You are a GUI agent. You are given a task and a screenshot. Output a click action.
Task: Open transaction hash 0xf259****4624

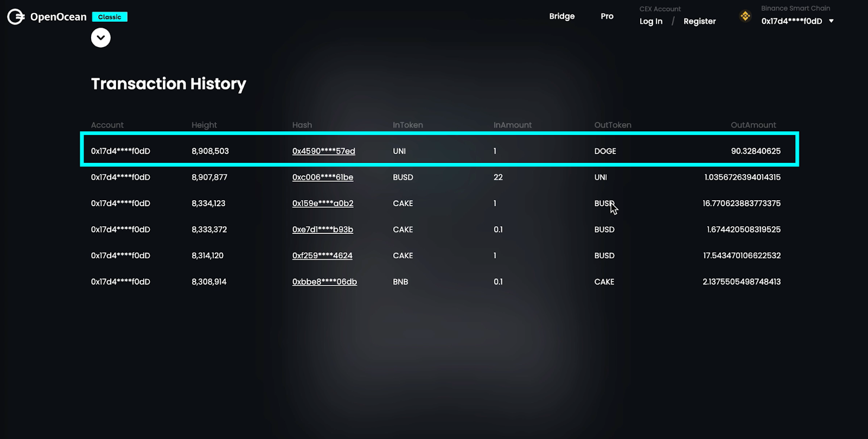tap(322, 255)
